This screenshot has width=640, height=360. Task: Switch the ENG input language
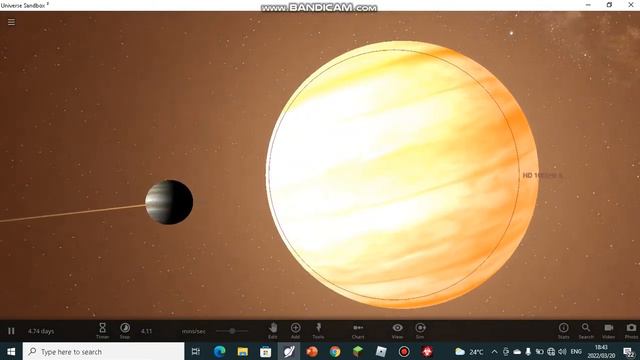[576, 351]
